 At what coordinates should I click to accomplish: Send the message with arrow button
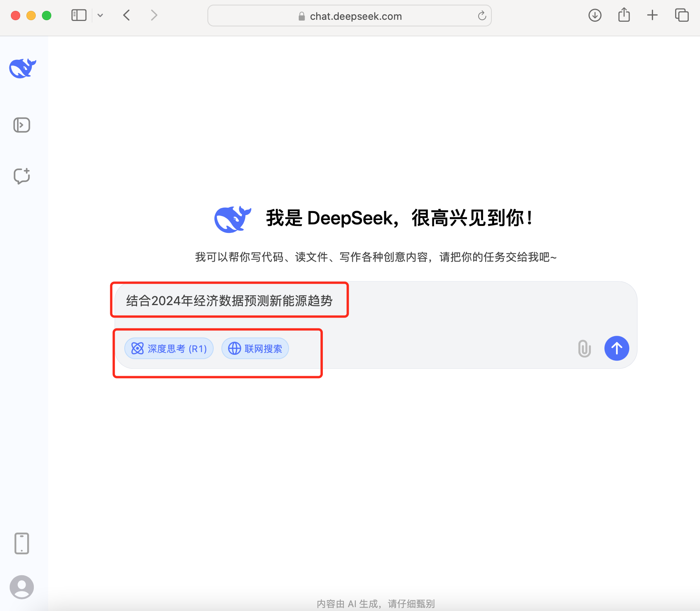pyautogui.click(x=617, y=348)
